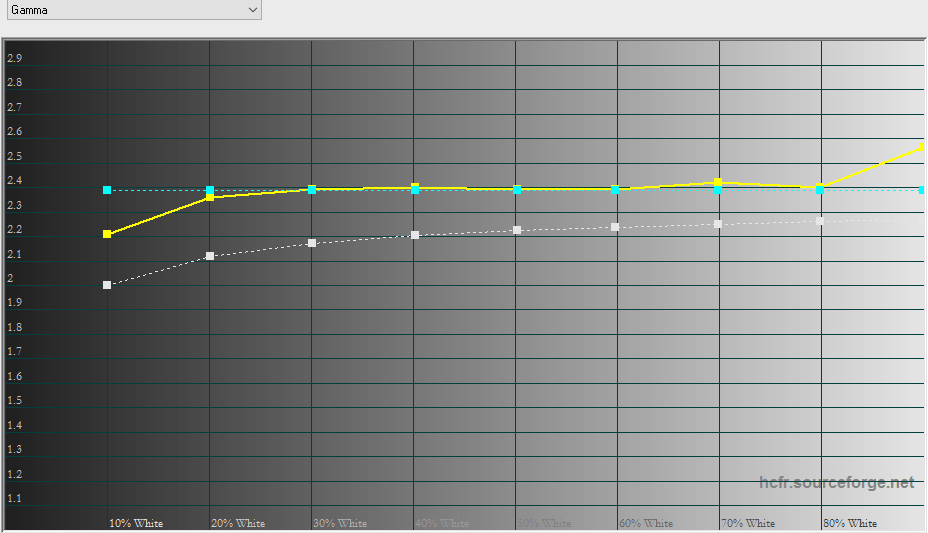Click the white dashed point at 20% White
This screenshot has height=533, width=928.
click(x=209, y=256)
